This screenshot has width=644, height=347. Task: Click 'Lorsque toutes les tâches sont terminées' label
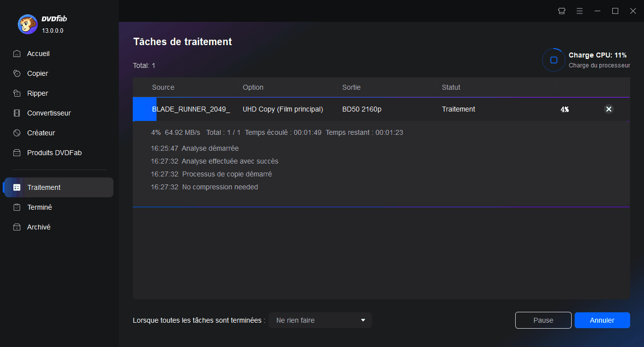[199, 320]
